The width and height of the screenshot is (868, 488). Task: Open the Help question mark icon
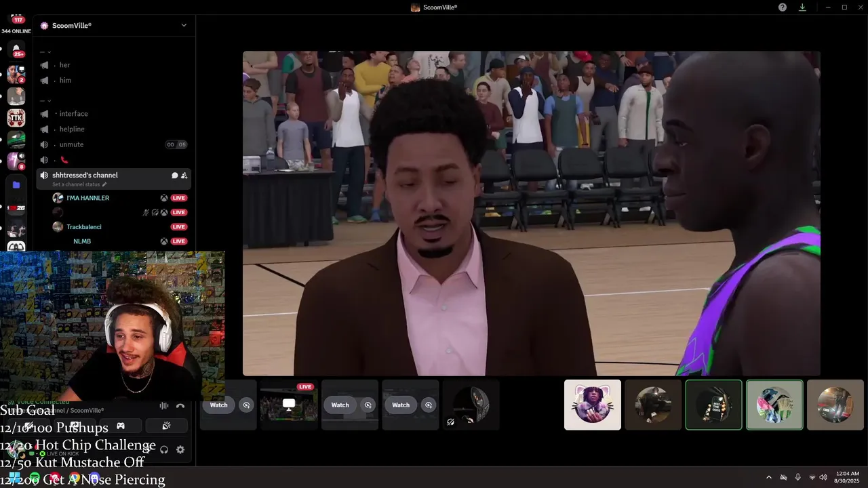(x=783, y=7)
